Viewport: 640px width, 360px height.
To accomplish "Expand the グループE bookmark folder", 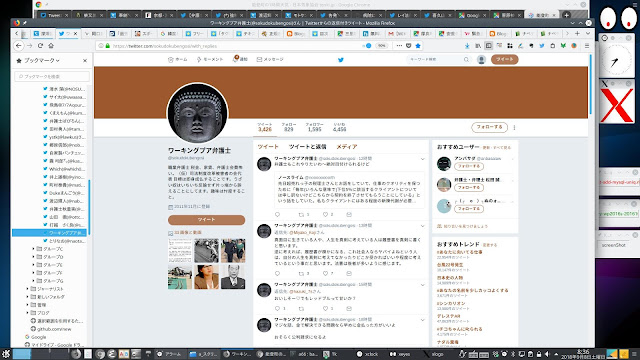I will coord(33,264).
